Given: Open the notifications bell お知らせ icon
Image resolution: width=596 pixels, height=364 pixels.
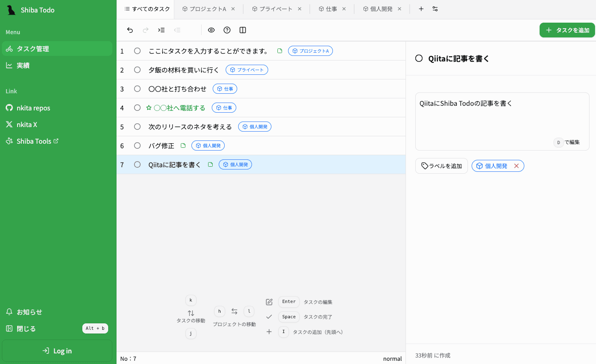Looking at the screenshot, I should (9, 312).
